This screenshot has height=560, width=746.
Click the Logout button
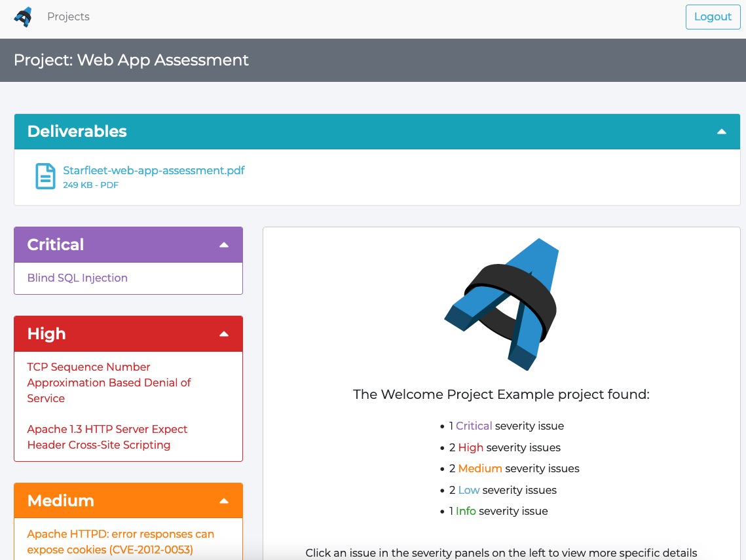[712, 16]
